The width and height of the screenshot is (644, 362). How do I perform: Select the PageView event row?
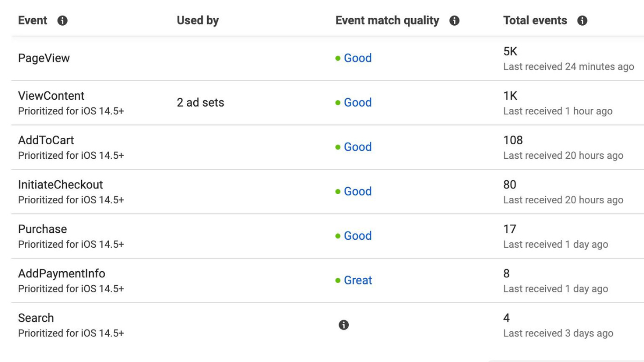coord(328,58)
